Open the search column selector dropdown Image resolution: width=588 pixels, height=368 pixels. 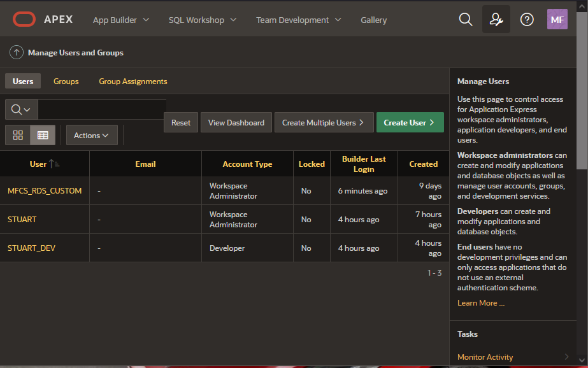20,109
